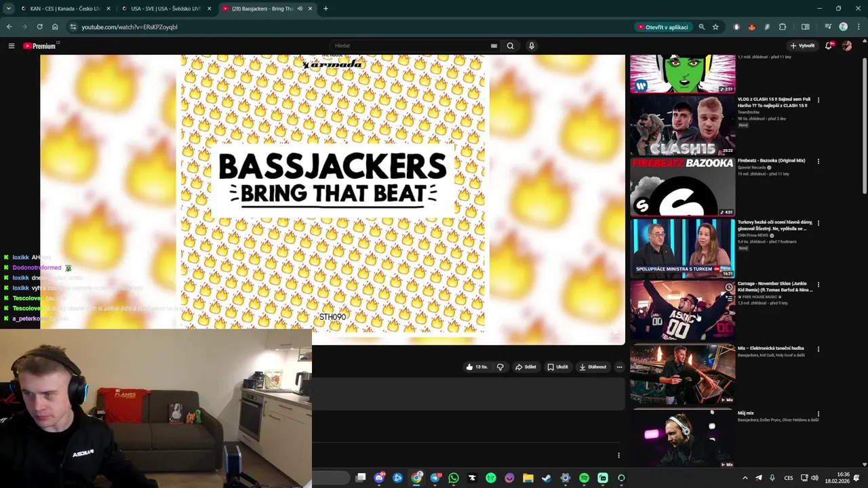This screenshot has height=488, width=868.
Task: Like the video with 13 tis. button
Action: click(477, 367)
